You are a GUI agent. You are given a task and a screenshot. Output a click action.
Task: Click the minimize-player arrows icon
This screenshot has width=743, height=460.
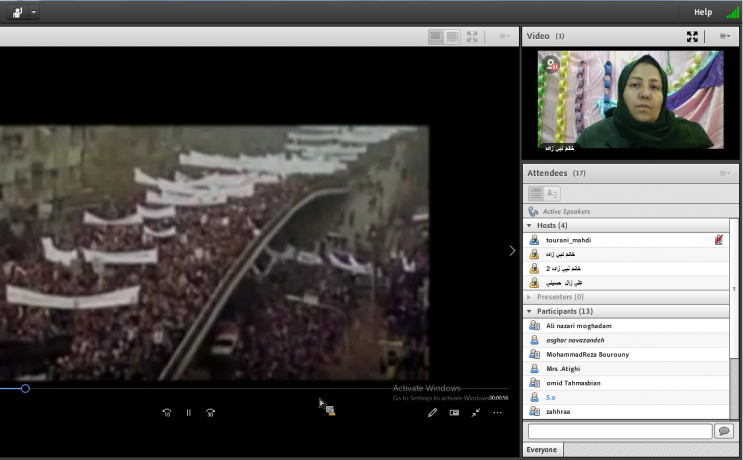(x=476, y=412)
